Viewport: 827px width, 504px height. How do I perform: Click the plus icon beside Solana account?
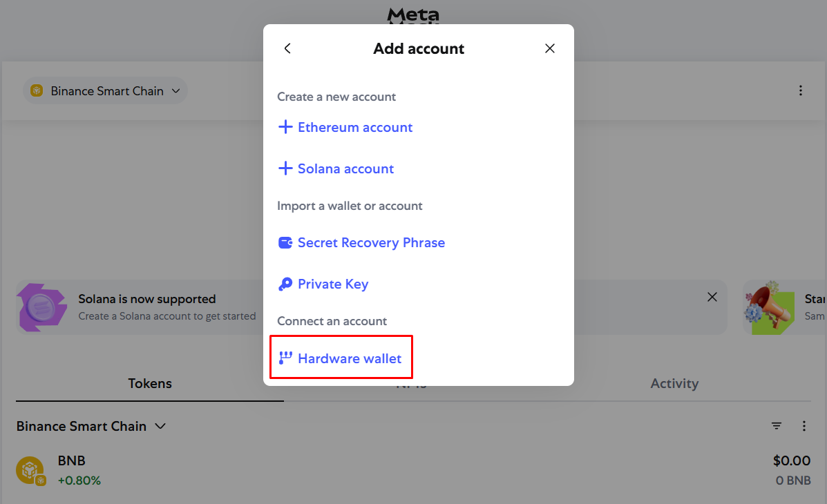click(x=285, y=168)
